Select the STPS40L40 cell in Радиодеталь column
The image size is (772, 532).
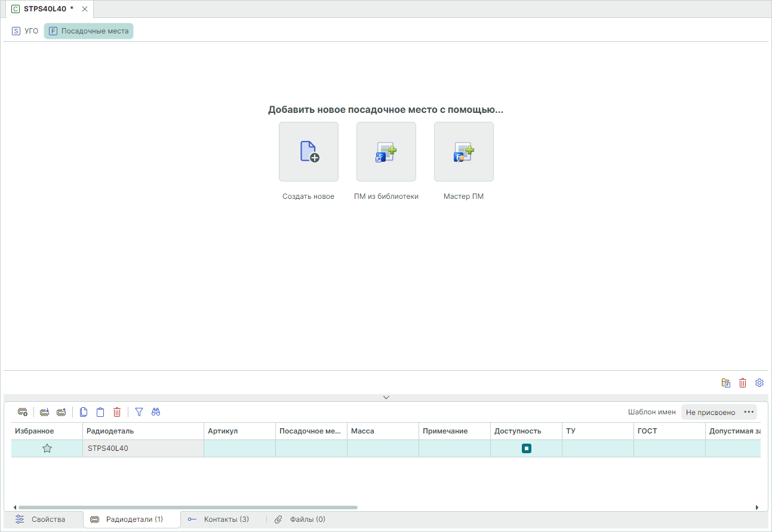pyautogui.click(x=143, y=448)
